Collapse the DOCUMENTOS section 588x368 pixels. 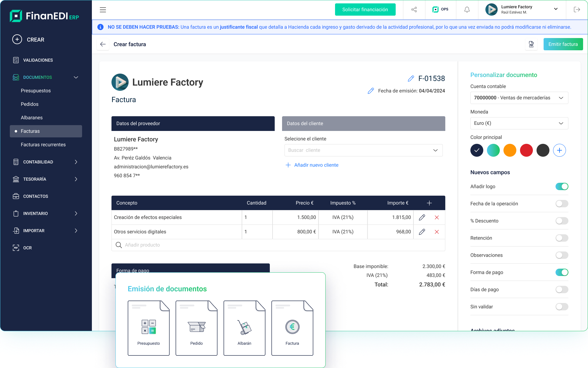(76, 77)
